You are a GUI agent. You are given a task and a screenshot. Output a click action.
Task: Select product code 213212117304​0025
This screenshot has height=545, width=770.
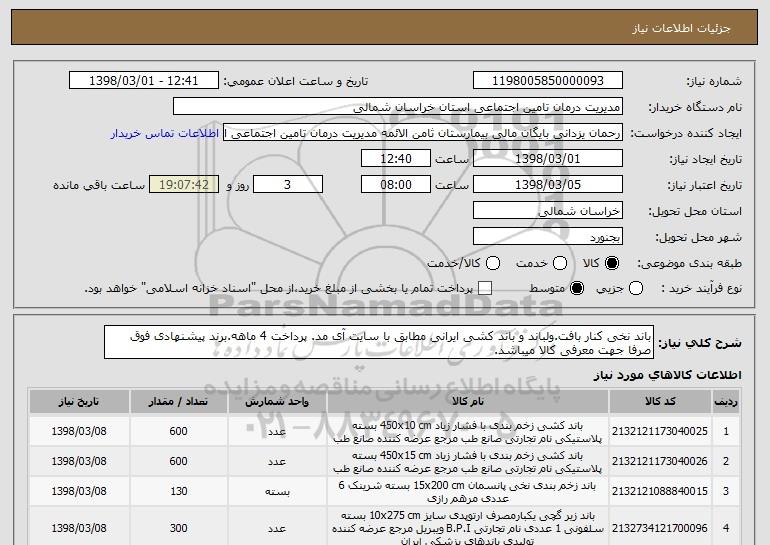(x=660, y=431)
